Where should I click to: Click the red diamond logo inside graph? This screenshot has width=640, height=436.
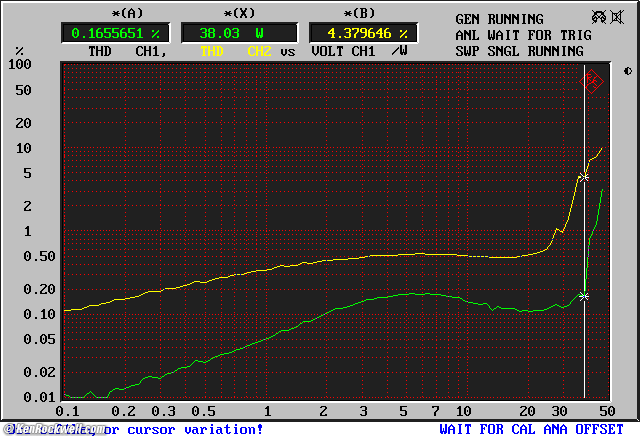click(591, 81)
